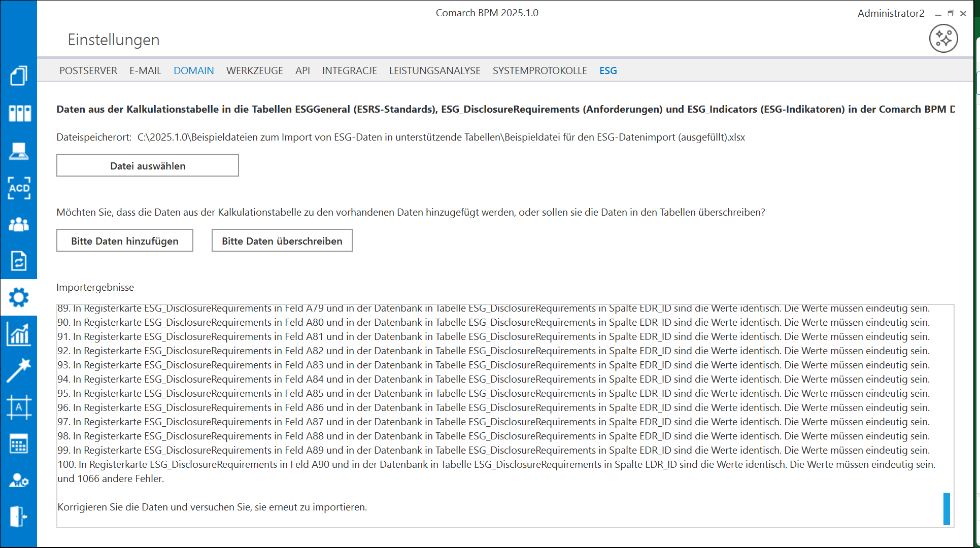This screenshot has height=548, width=980.
Task: Click the blue scrollbar thumb in Importergebnisse
Action: (x=947, y=509)
